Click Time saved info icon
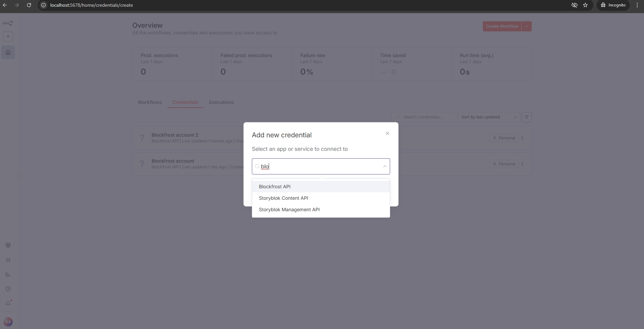This screenshot has width=644, height=329. click(x=393, y=72)
